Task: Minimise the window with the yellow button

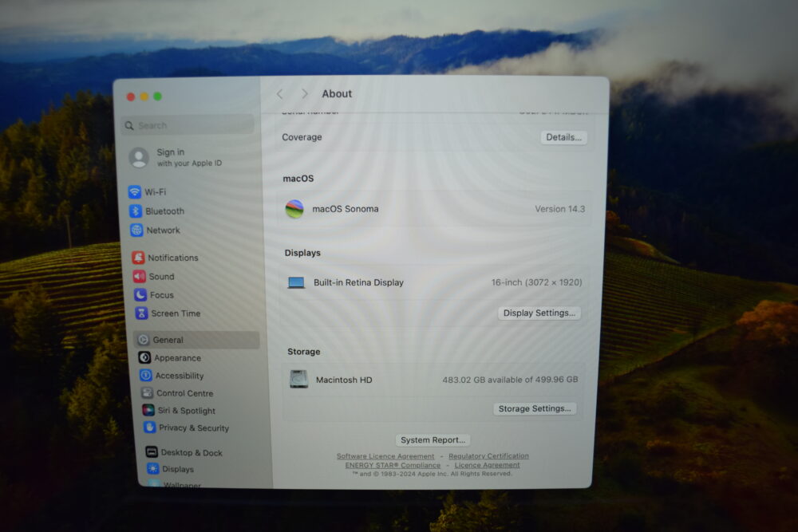Action: [x=144, y=97]
